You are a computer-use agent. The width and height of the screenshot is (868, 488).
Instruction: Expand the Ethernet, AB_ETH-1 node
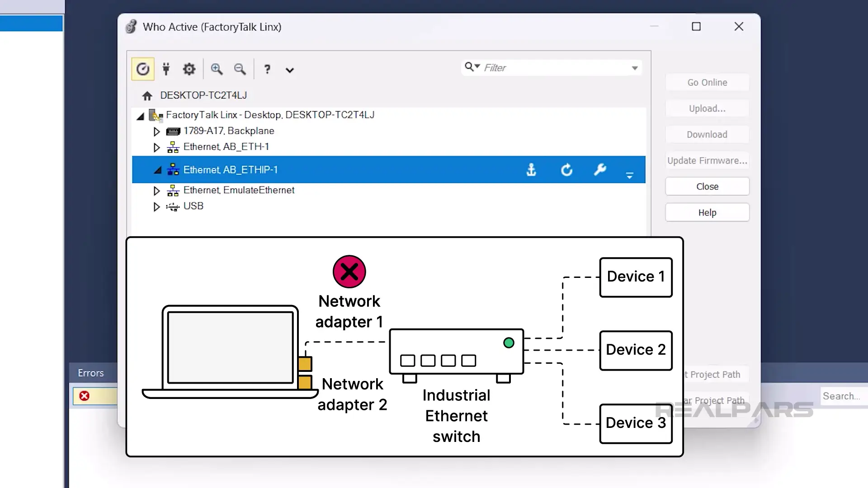pos(156,147)
